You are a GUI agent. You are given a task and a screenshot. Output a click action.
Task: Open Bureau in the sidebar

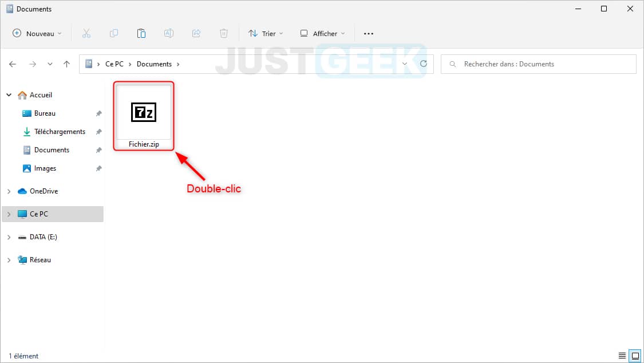click(45, 113)
